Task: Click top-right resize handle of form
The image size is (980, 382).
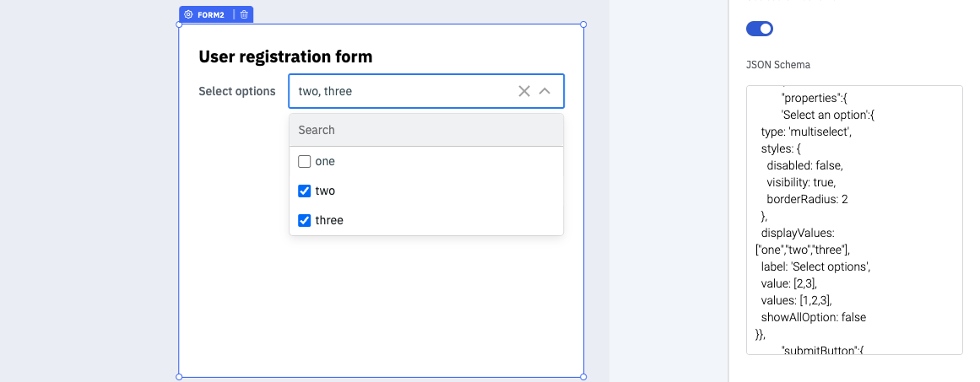Action: click(583, 24)
